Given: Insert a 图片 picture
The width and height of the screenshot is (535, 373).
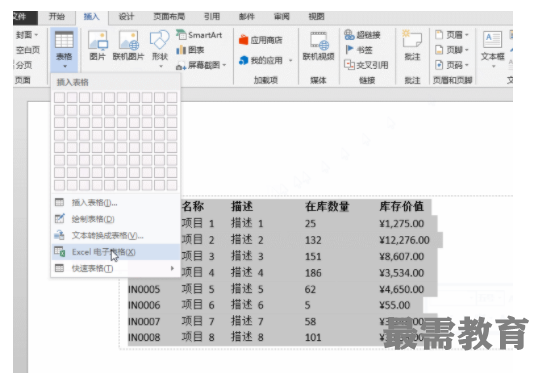Looking at the screenshot, I should (x=98, y=45).
